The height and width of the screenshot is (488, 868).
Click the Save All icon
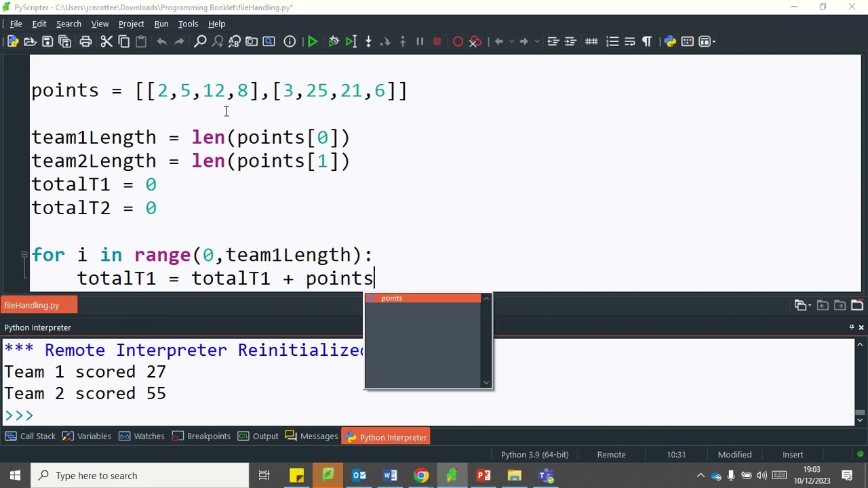tap(65, 41)
